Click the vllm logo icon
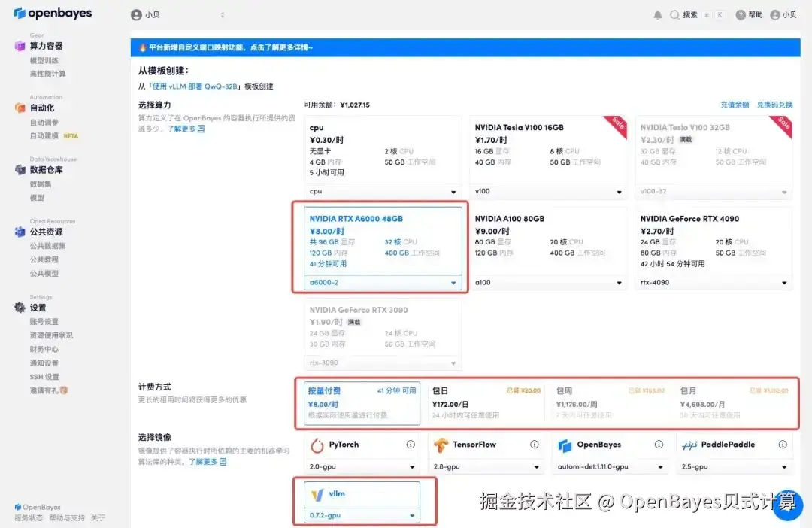Image resolution: width=812 pixels, height=528 pixels. click(317, 495)
